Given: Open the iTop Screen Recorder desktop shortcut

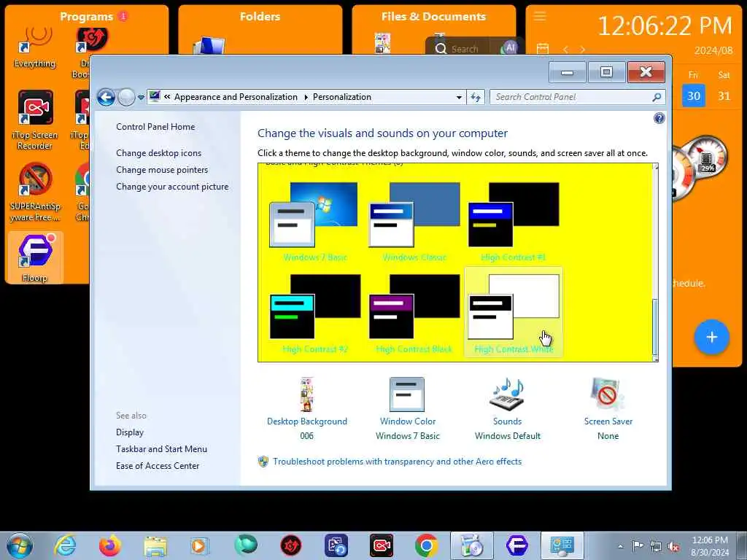Looking at the screenshot, I should coord(35,120).
